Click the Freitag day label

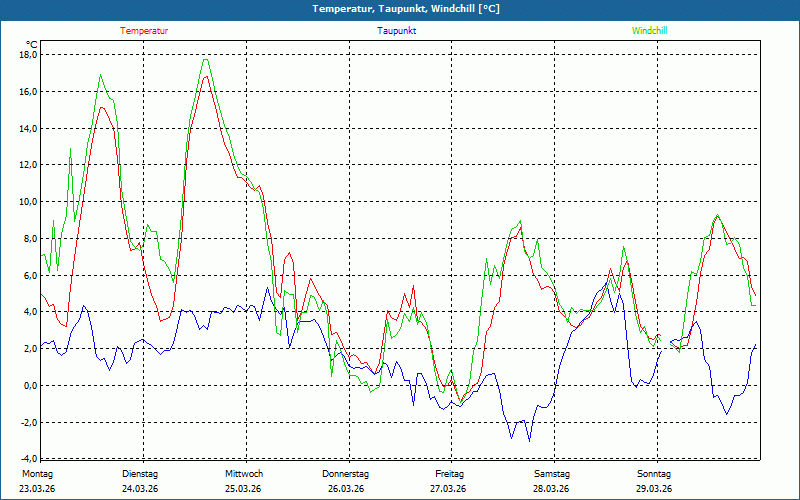point(449,474)
